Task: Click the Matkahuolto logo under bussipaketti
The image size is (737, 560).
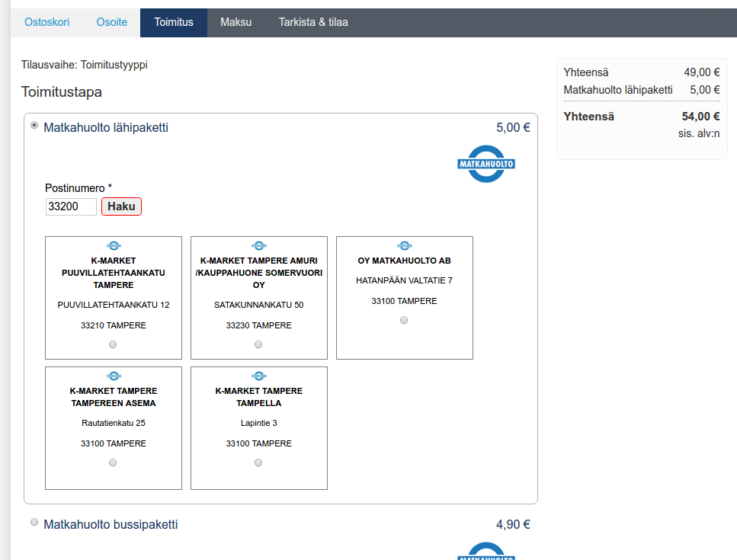Action: [486, 551]
